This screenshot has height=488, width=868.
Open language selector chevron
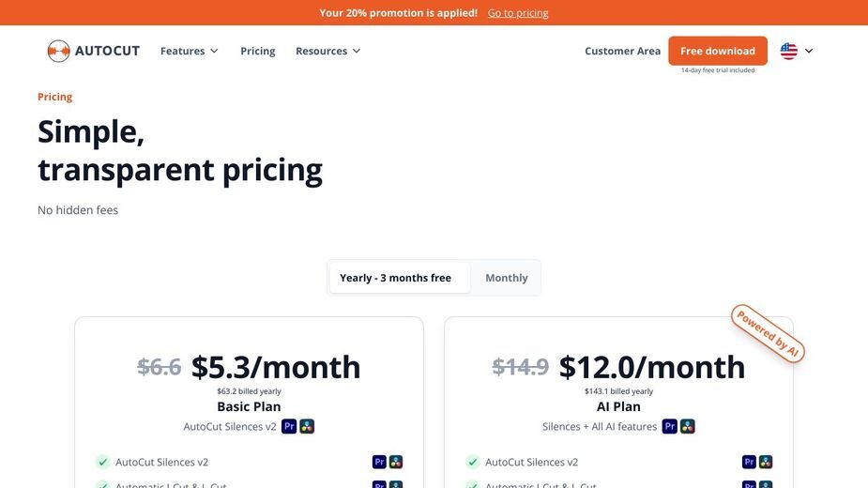point(809,51)
